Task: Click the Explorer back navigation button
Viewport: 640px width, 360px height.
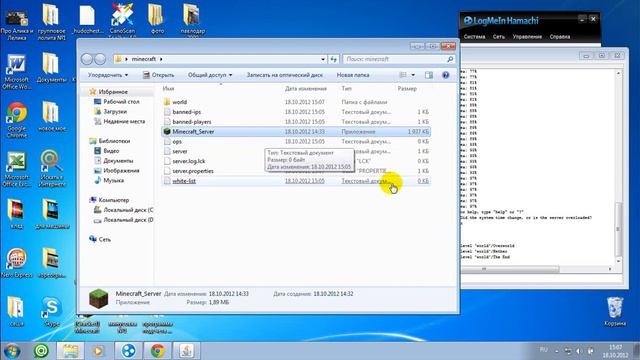Action: click(87, 59)
